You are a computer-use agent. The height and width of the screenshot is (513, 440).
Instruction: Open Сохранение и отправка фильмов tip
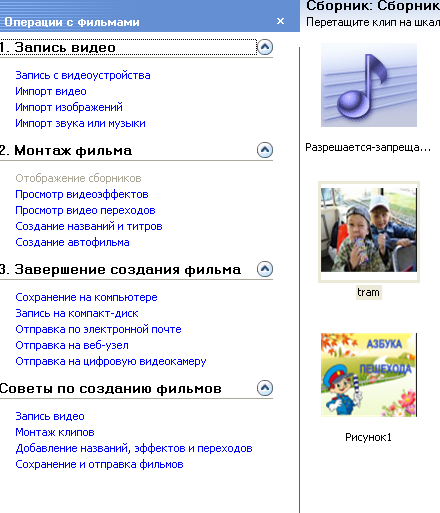(99, 464)
